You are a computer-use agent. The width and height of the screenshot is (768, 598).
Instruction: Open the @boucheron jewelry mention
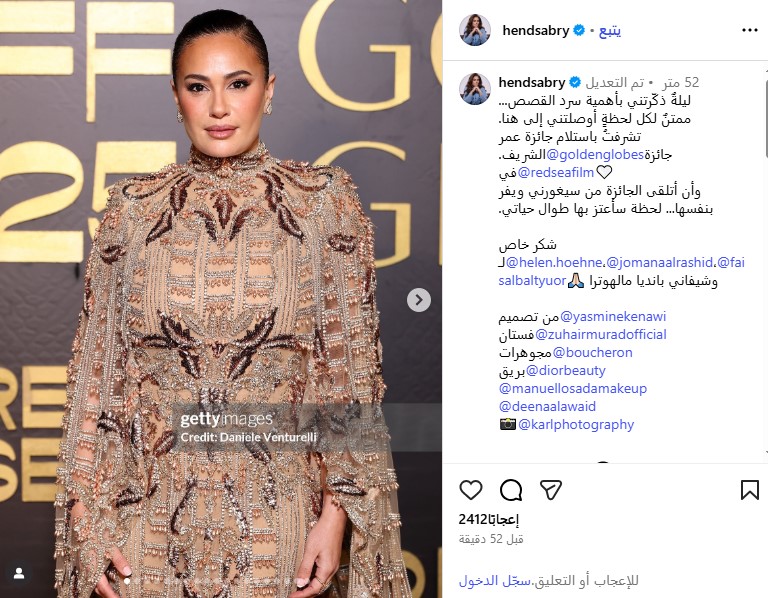point(592,353)
